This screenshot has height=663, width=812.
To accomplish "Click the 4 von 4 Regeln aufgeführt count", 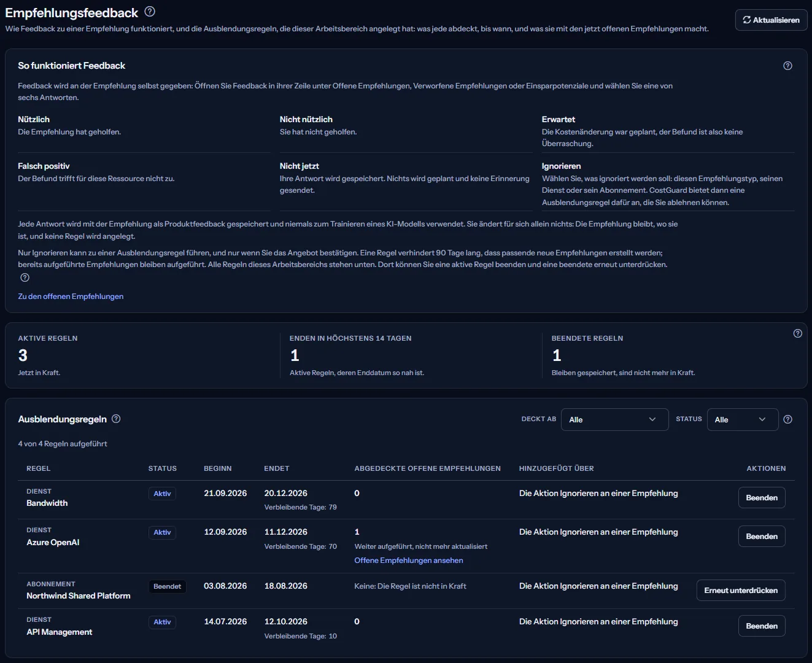I will coord(63,444).
